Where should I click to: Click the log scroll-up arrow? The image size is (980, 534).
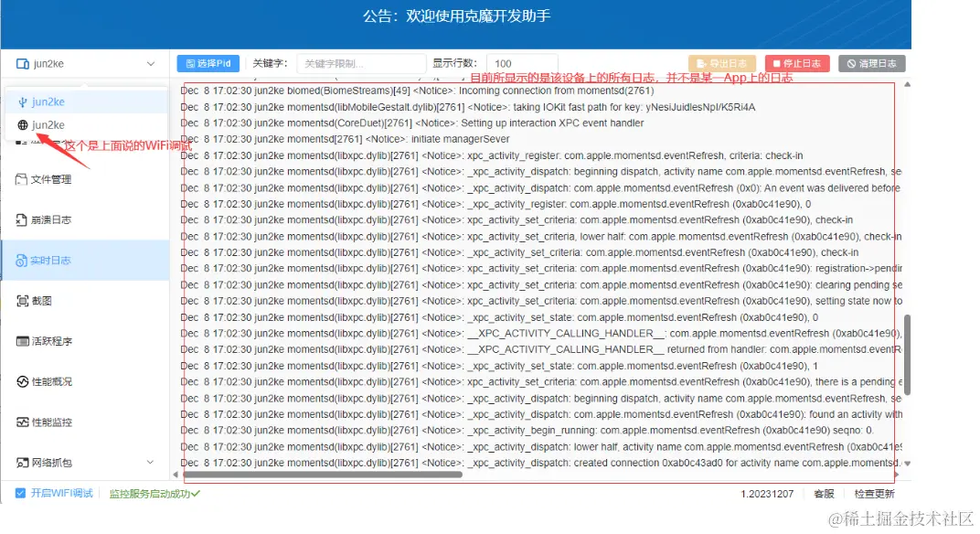pos(907,84)
